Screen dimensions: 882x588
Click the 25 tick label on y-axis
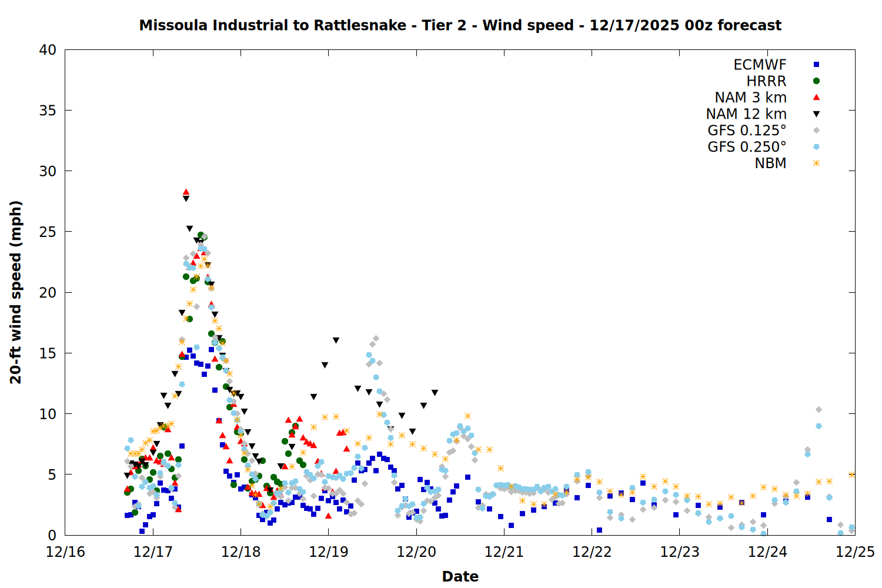click(x=48, y=232)
